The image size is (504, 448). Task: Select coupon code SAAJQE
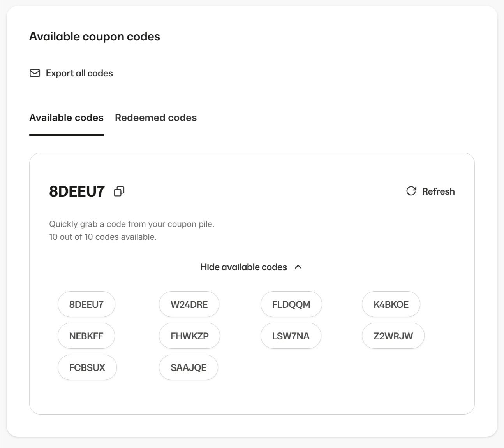point(188,367)
